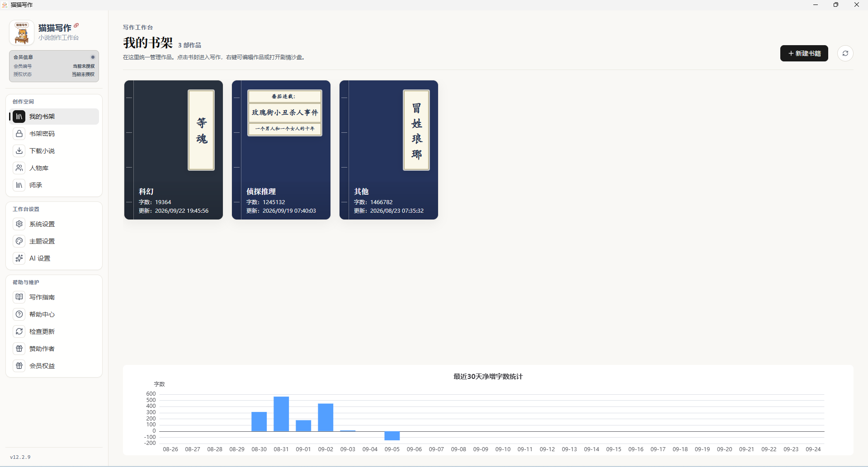Image resolution: width=868 pixels, height=467 pixels.
Task: Open 我的书架 bookshelf icon in sidebar
Action: (19, 117)
